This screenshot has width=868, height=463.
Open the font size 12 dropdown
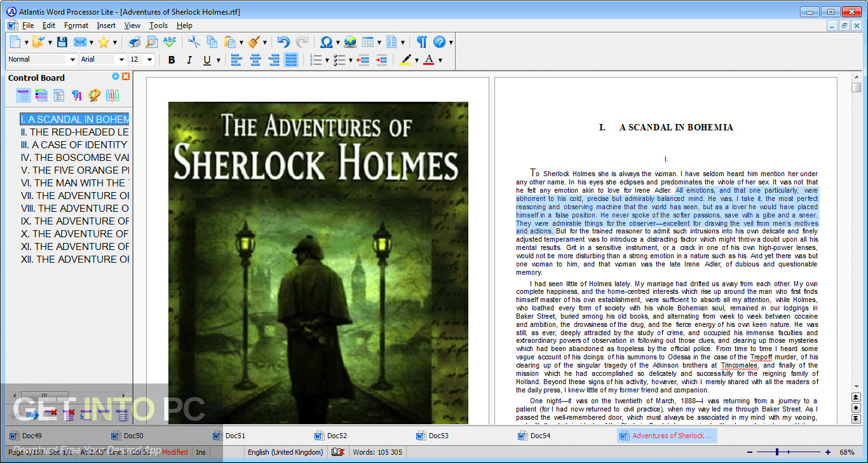150,59
